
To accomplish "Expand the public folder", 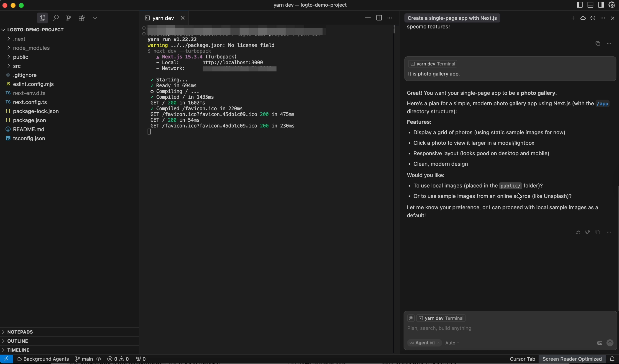I will click(x=69, y=57).
